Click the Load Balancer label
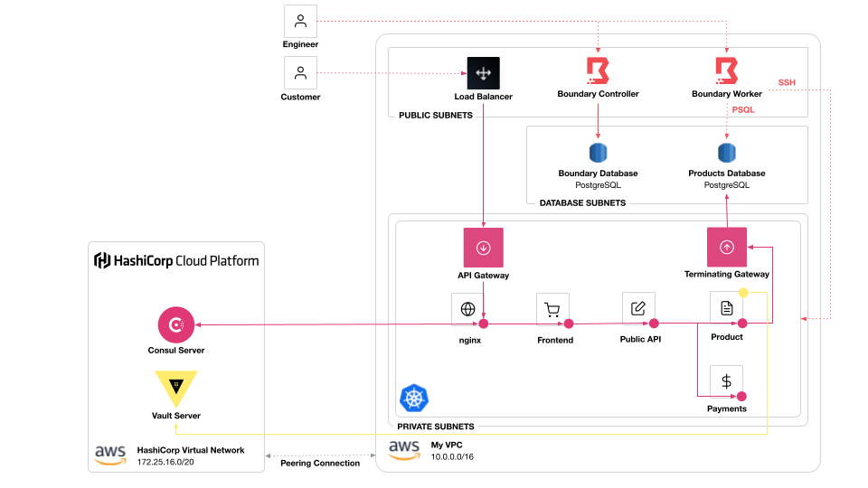This screenshot has width=868, height=488. 483,97
